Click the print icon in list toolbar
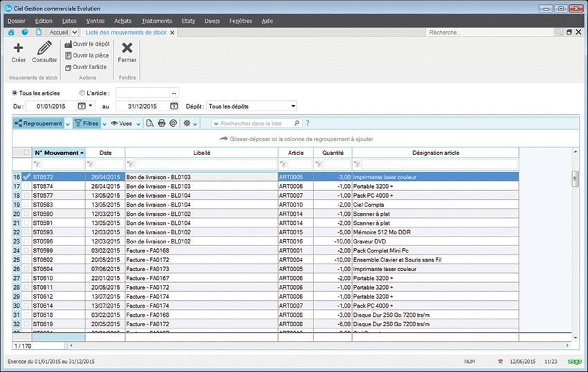This screenshot has width=588, height=372. point(161,123)
